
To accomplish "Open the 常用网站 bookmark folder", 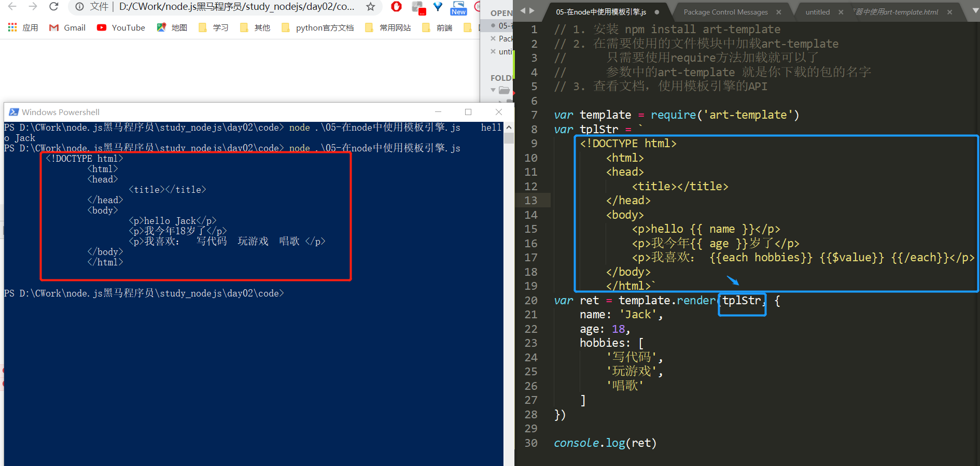I will coord(388,27).
